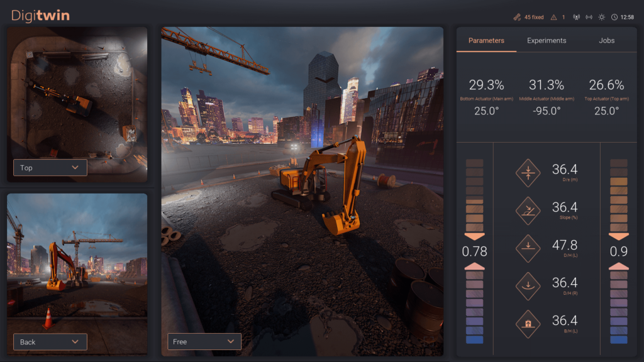Switch to the Jobs tab
This screenshot has height=362, width=644.
click(607, 41)
